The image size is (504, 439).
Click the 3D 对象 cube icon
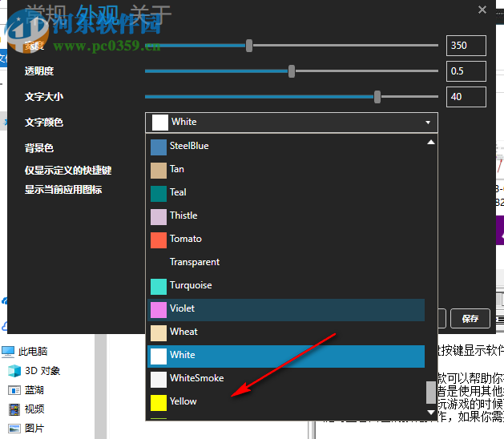[14, 371]
